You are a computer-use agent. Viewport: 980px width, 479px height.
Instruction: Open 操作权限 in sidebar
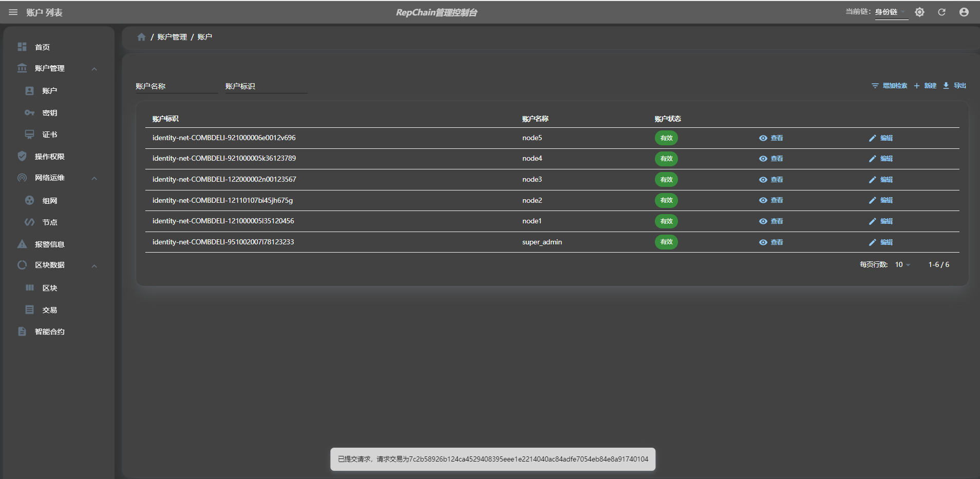click(x=50, y=157)
